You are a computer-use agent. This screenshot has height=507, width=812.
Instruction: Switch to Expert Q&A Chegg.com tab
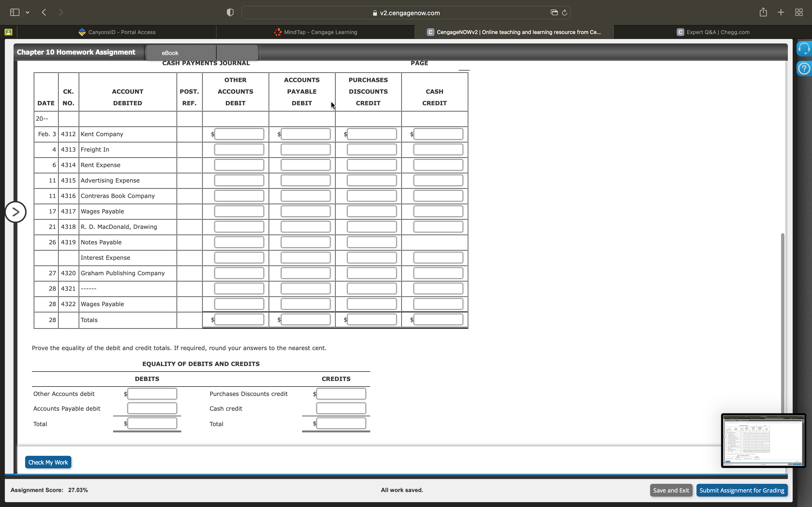(713, 32)
